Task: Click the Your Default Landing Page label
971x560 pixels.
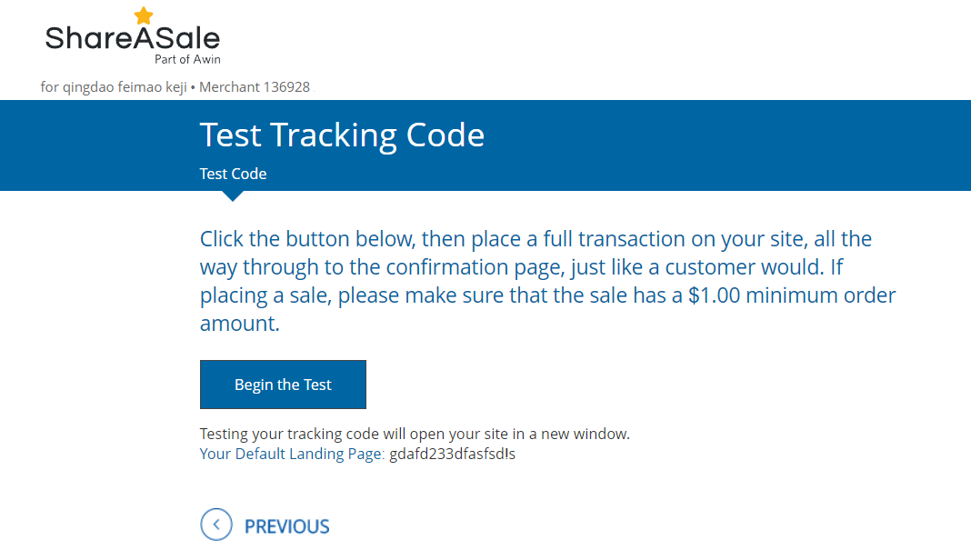Action: pos(292,454)
